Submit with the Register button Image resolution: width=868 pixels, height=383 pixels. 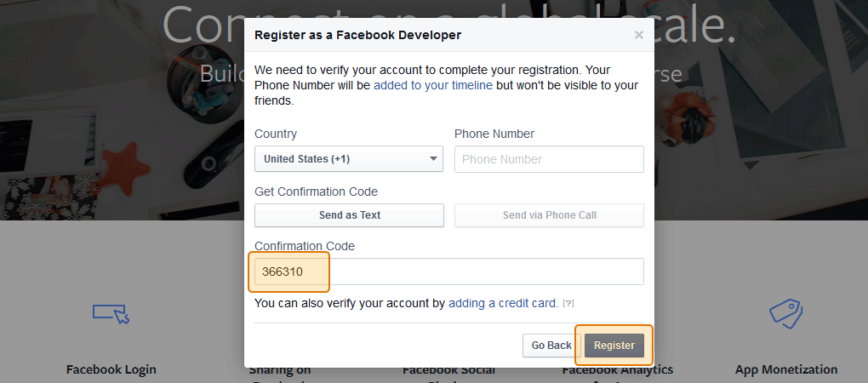[614, 346]
